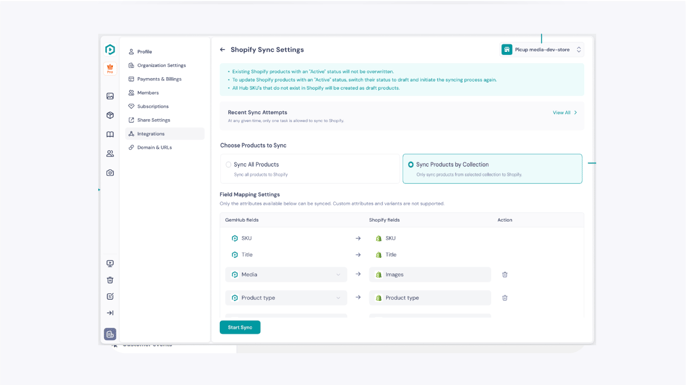Click the Picup logo in the left rail
688x385 pixels.
click(x=110, y=50)
